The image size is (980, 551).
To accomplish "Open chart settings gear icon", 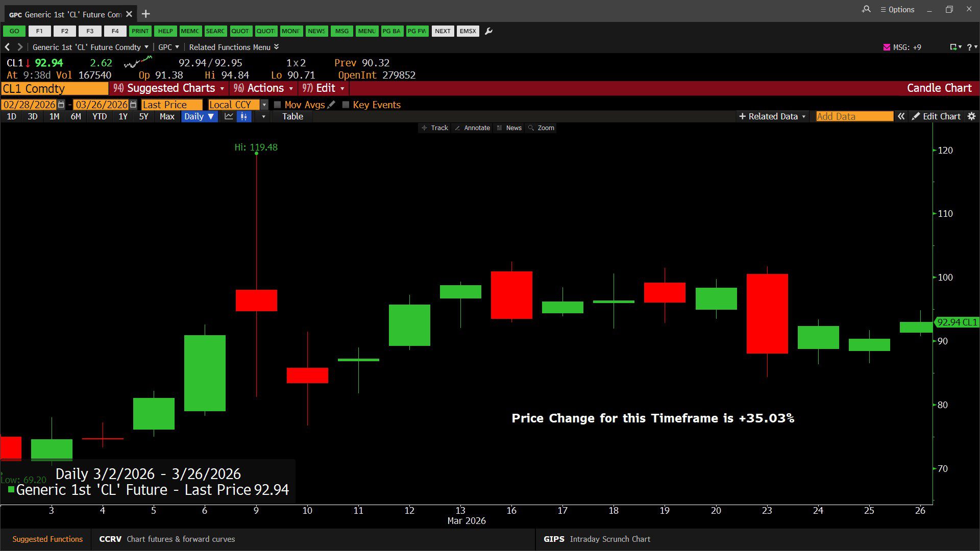I will pos(971,116).
